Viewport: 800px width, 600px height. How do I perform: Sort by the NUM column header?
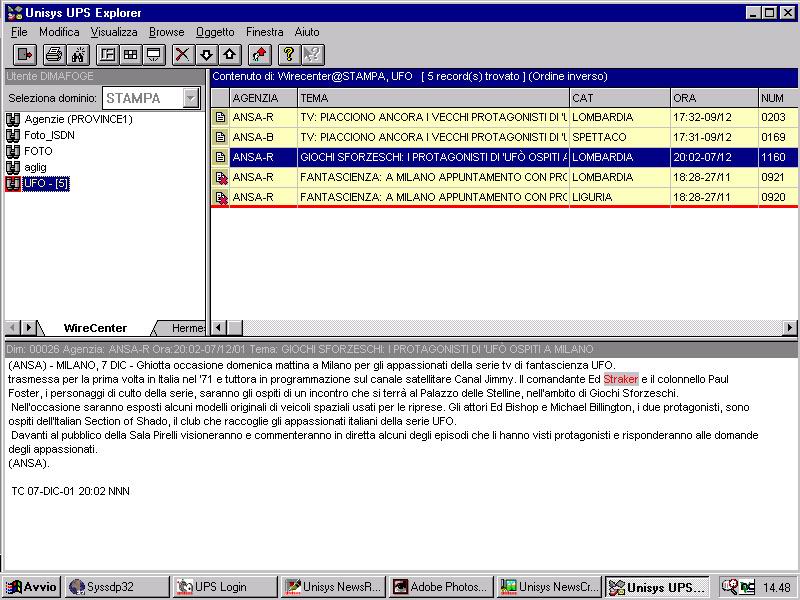point(778,98)
